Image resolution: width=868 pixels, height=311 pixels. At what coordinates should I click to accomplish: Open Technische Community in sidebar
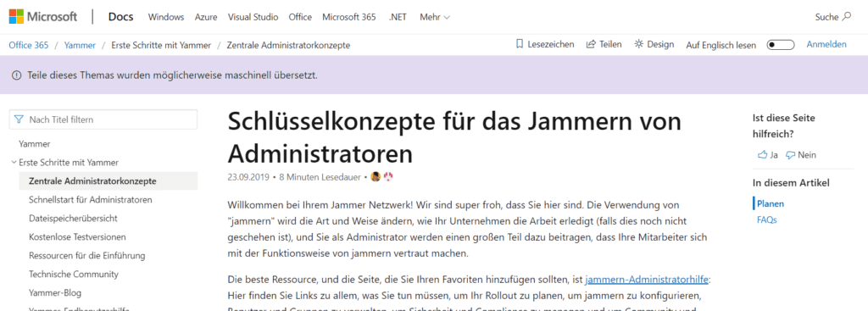74,274
